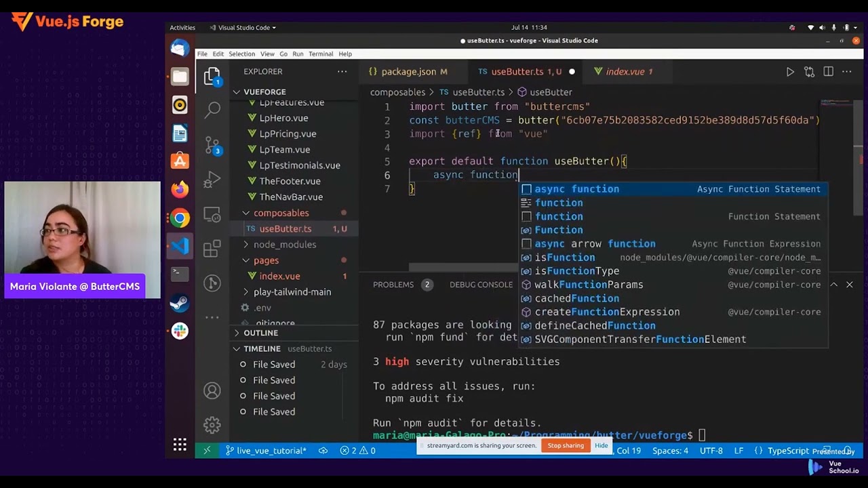Open the Source Control view

coord(212,145)
